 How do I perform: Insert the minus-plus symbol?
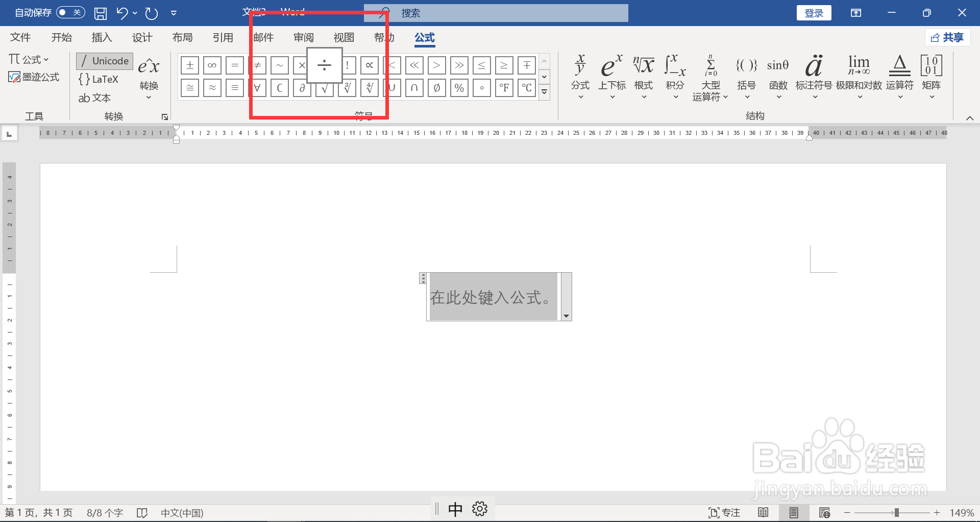[527, 65]
